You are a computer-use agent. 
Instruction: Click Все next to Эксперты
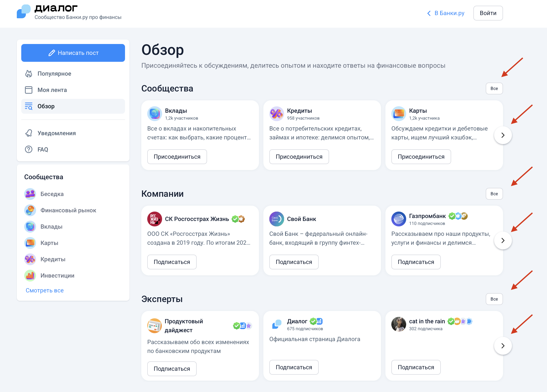(x=494, y=299)
